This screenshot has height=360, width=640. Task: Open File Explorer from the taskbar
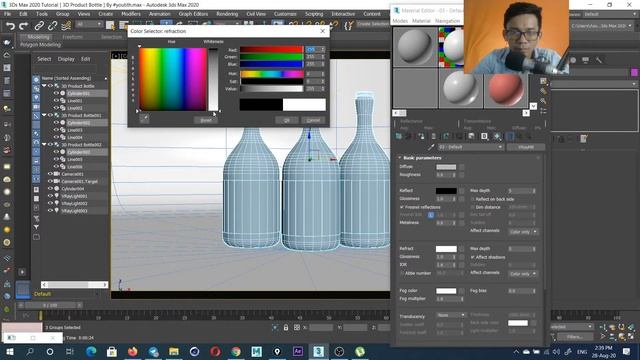point(174,351)
